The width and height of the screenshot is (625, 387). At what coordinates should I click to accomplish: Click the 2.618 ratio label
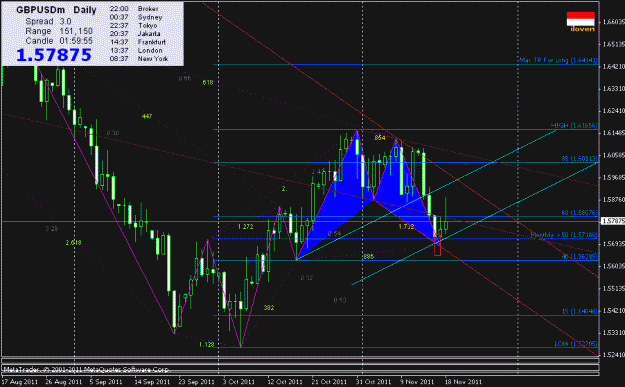[x=73, y=243]
